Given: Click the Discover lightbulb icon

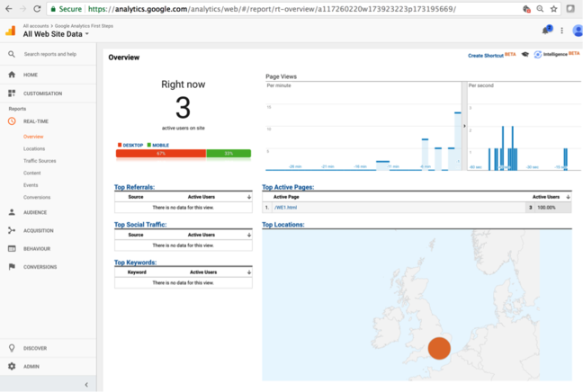Looking at the screenshot, I should click(x=12, y=348).
